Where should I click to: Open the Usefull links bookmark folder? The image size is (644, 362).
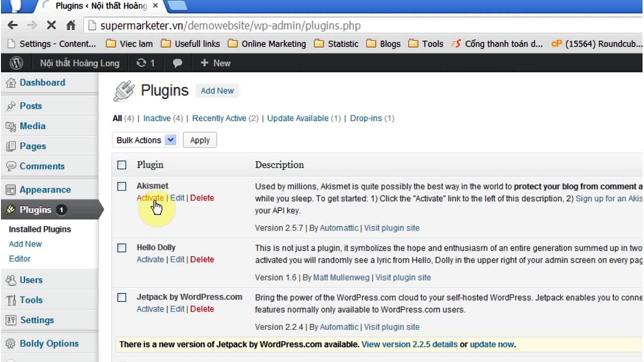click(x=190, y=44)
